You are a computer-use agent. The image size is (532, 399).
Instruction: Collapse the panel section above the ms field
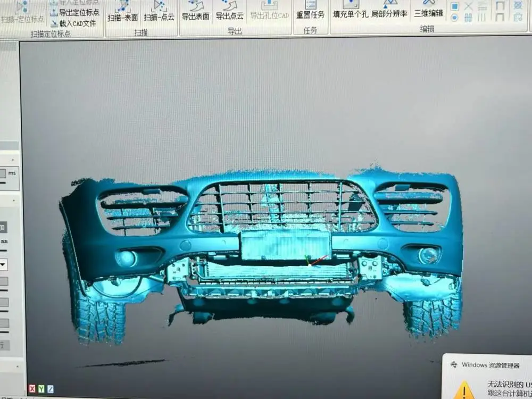pos(13,160)
